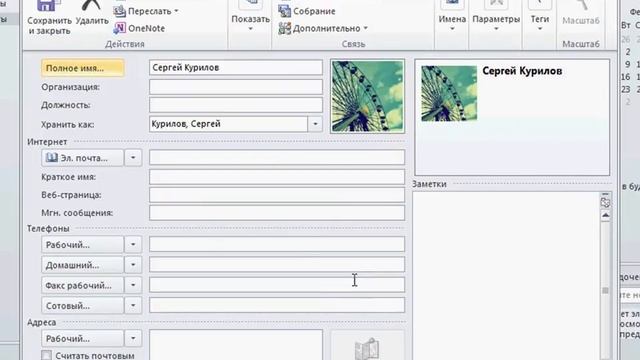Open the Forward (Переслать) menu
Viewport: 640px width, 360px height.
(x=147, y=11)
